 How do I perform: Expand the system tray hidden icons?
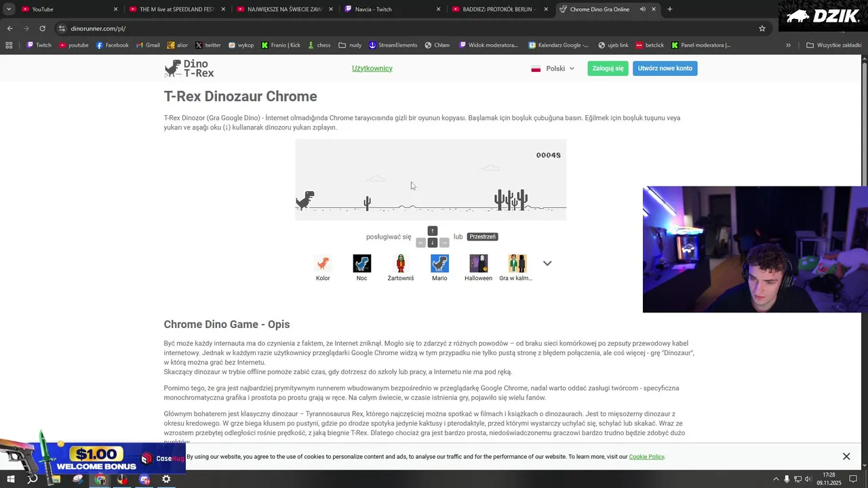776,479
